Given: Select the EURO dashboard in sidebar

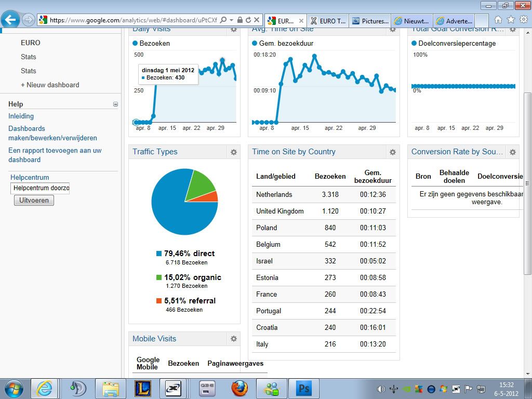Looking at the screenshot, I should tap(31, 43).
